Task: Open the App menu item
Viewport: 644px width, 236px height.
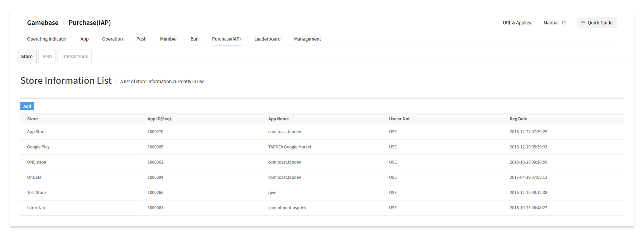Action: pos(85,39)
